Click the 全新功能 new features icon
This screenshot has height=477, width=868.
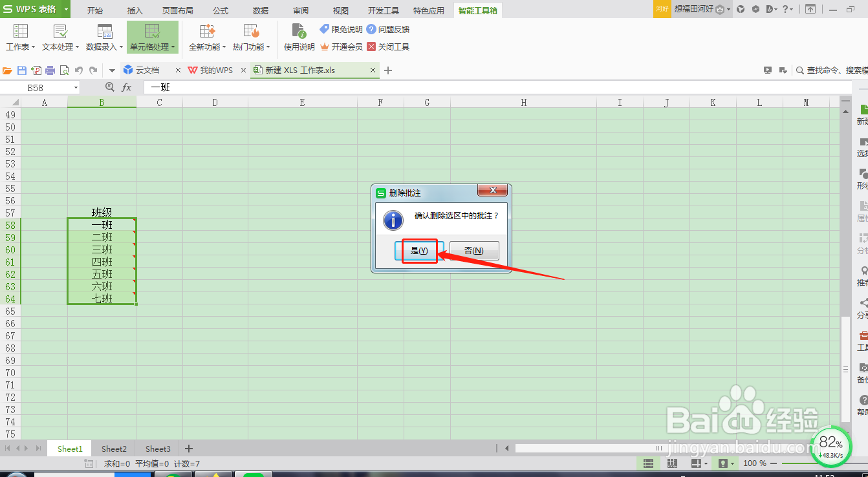tap(207, 31)
